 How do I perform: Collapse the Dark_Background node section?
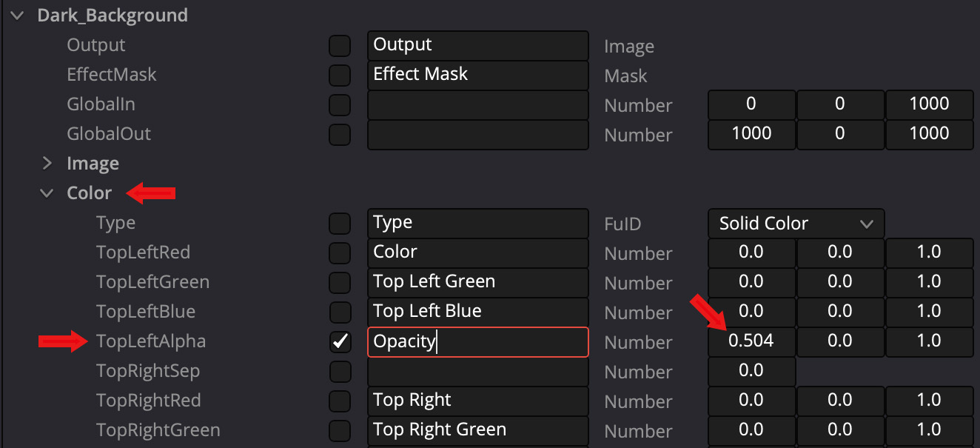19,15
